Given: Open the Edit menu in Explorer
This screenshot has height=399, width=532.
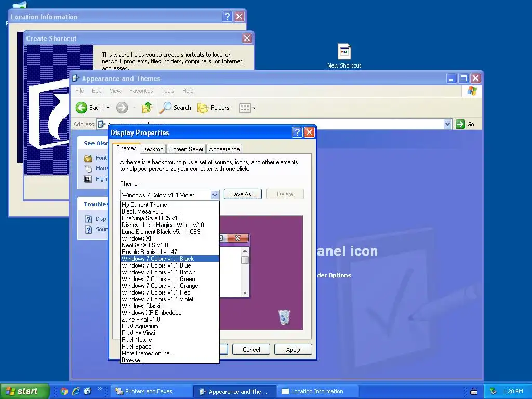Looking at the screenshot, I should tap(97, 91).
